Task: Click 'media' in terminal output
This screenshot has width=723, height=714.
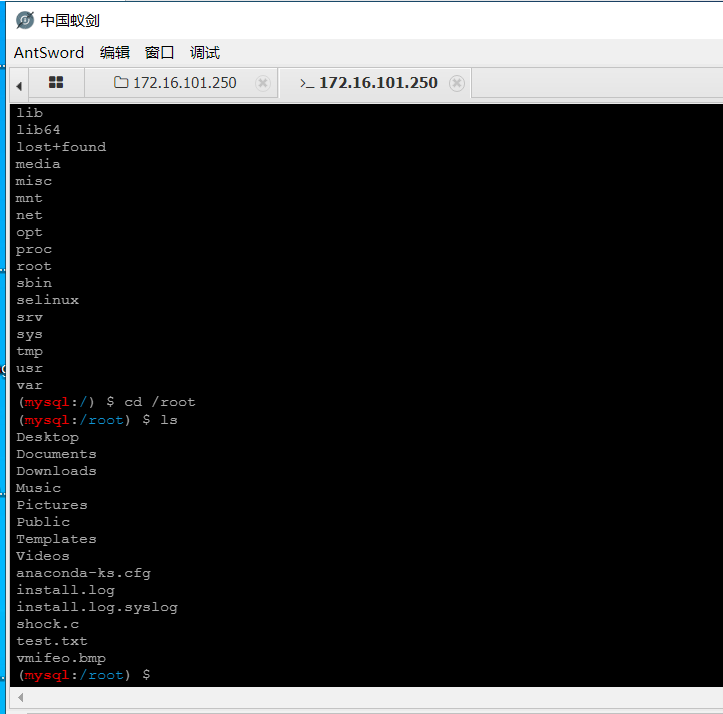Action: [x=38, y=164]
